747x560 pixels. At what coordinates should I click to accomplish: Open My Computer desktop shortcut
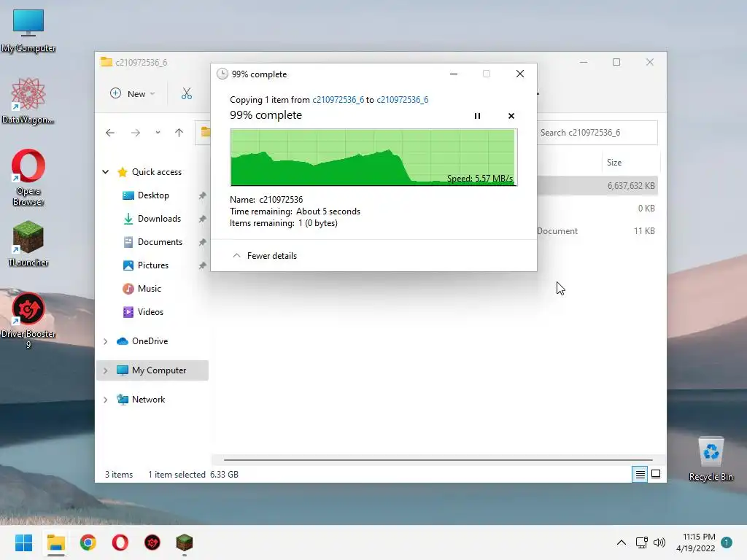pos(28,31)
